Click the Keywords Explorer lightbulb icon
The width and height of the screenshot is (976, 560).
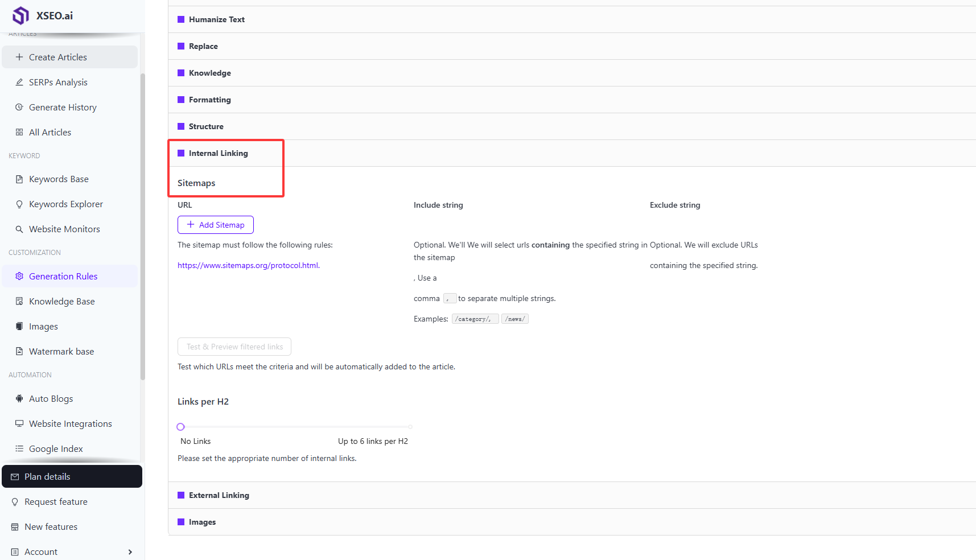pos(19,204)
